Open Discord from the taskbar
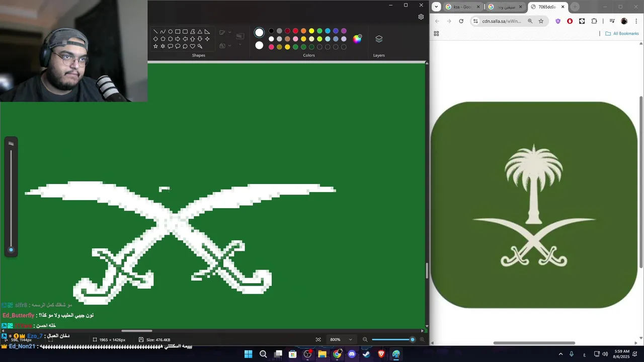This screenshot has height=362, width=644. pos(352,354)
